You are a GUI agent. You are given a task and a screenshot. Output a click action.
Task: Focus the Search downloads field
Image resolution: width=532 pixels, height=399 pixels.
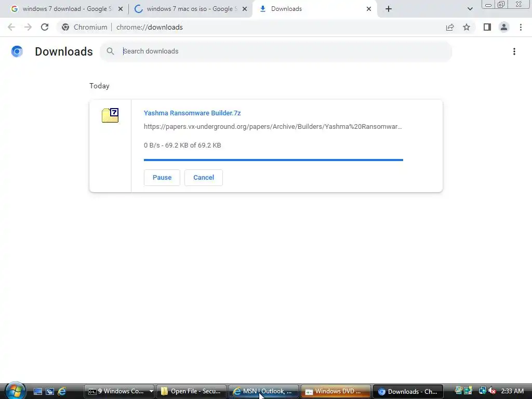[275, 51]
